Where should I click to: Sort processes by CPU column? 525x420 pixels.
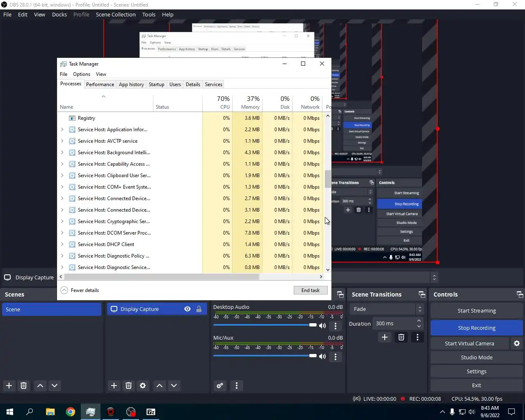(x=217, y=103)
